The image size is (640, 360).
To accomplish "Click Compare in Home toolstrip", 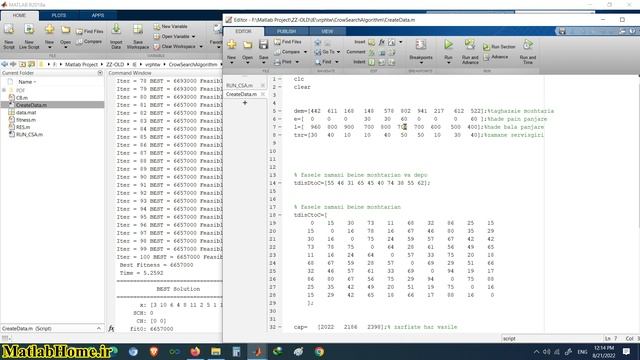I will [x=89, y=42].
